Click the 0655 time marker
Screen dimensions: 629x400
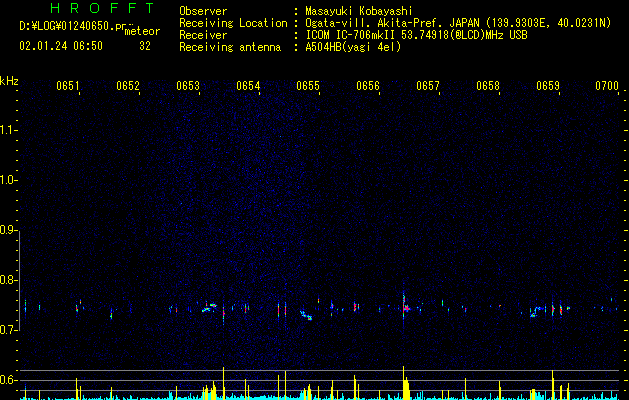308,85
